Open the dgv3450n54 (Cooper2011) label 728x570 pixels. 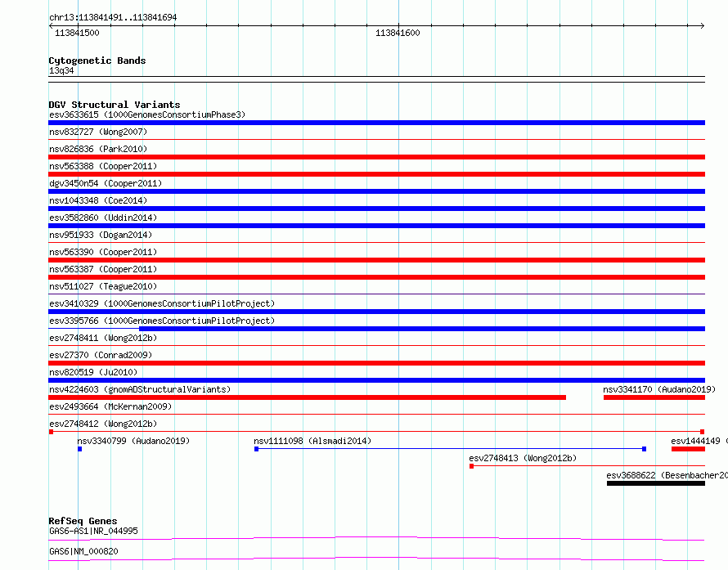[106, 183]
